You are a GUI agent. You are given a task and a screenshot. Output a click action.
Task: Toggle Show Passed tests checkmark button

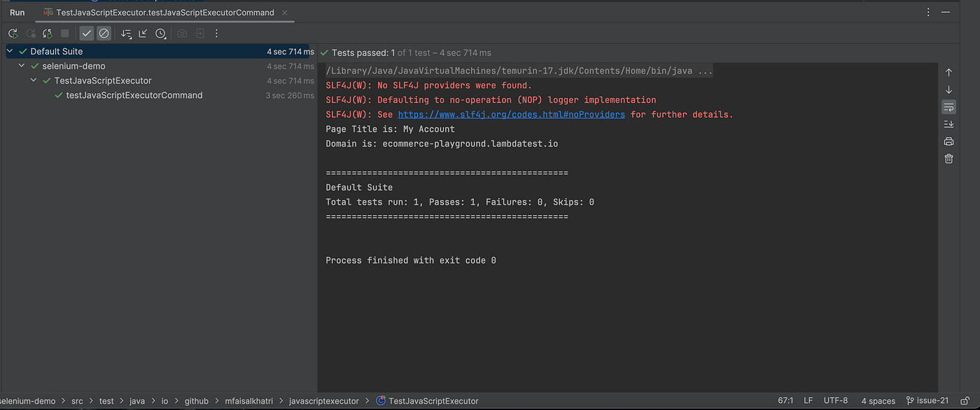pos(86,34)
